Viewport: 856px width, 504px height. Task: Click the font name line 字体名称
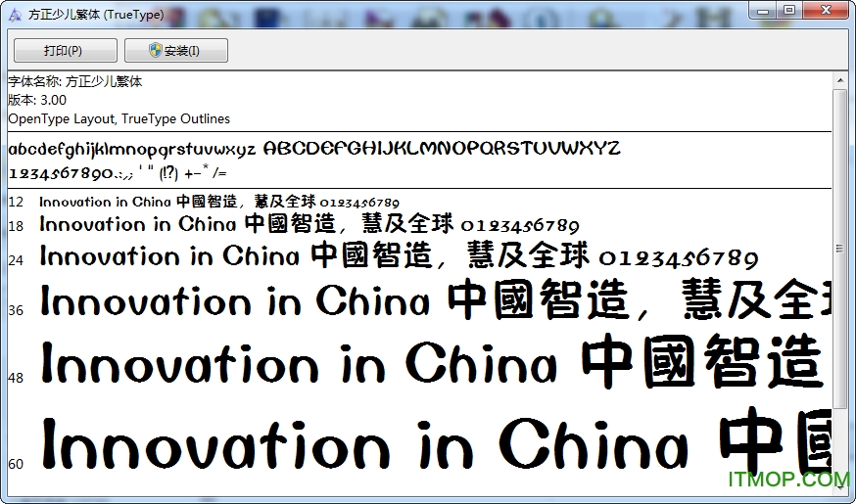click(x=74, y=82)
